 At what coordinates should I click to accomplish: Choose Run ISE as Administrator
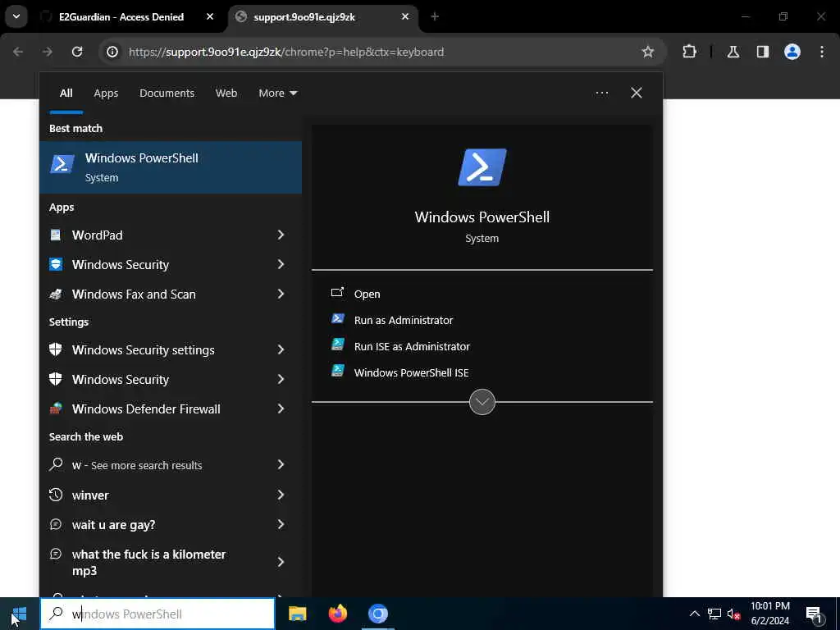pos(412,347)
